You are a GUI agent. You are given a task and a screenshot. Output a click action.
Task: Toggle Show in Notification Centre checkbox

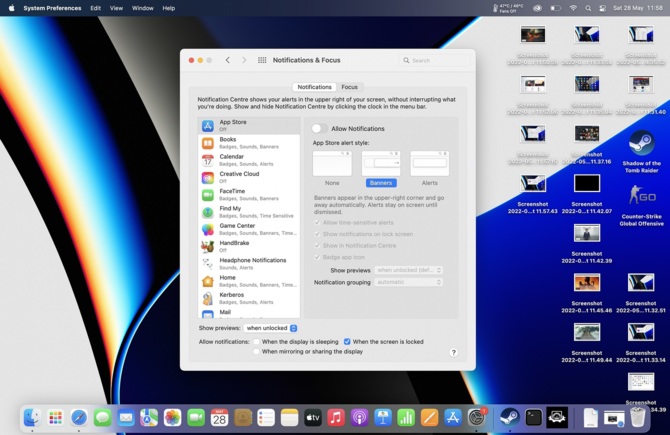point(317,246)
